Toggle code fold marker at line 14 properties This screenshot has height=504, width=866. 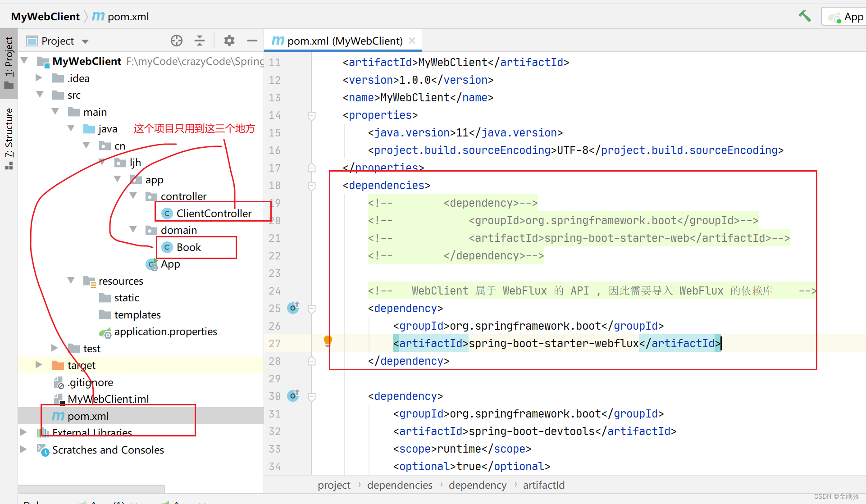(311, 115)
